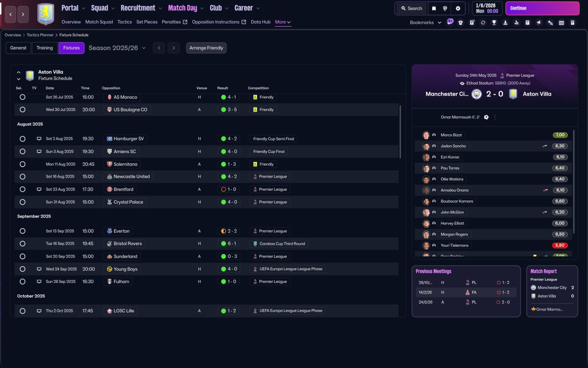The height and width of the screenshot is (368, 588).
Task: Click the substitution icon beside John McGinn
Action: [545, 212]
